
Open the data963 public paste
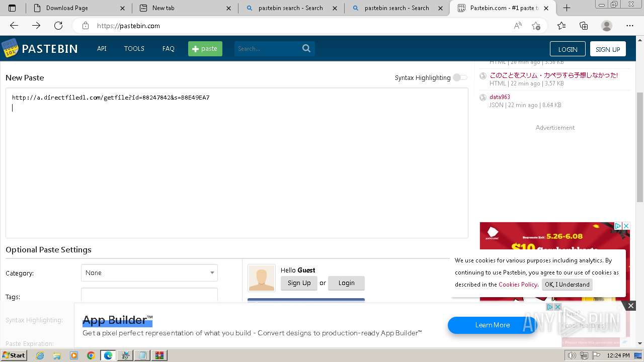click(x=500, y=97)
